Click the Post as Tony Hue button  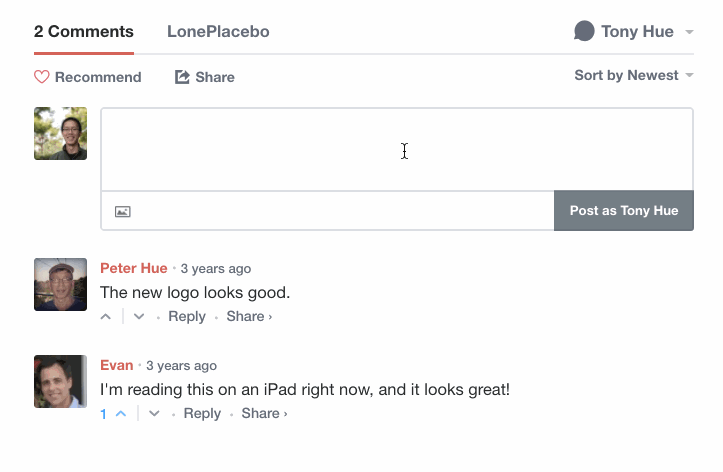pyautogui.click(x=624, y=211)
